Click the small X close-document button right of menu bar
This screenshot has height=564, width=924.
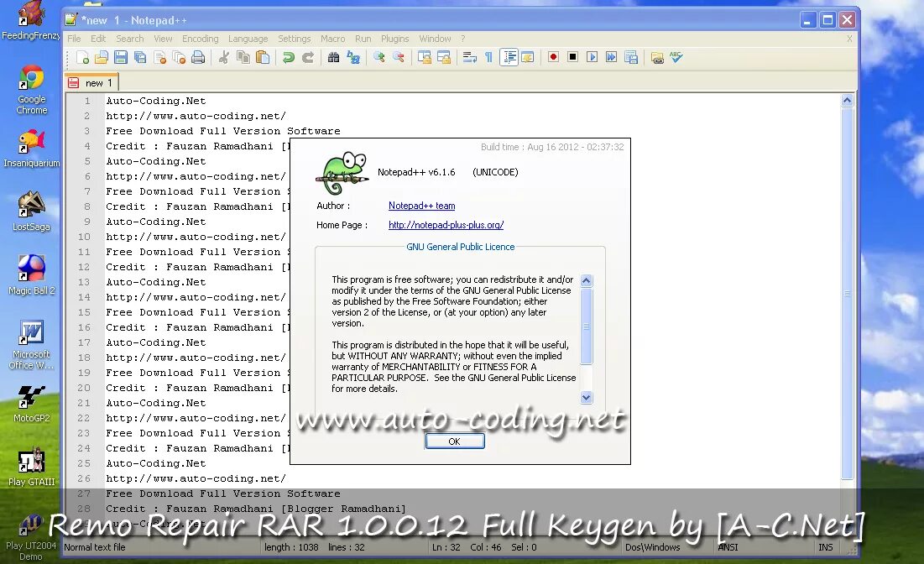849,39
